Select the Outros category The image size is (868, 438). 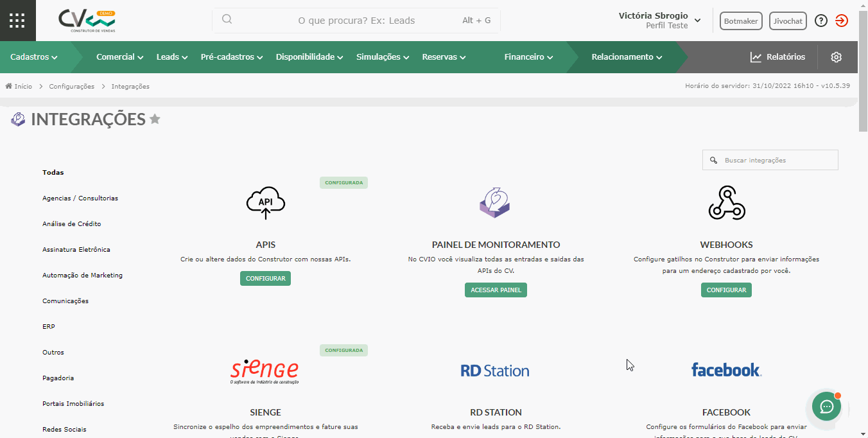point(53,352)
